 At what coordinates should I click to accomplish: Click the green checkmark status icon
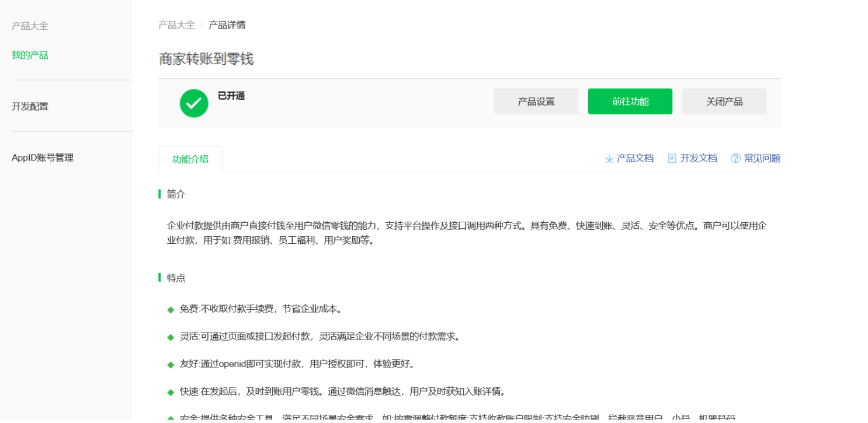click(194, 103)
